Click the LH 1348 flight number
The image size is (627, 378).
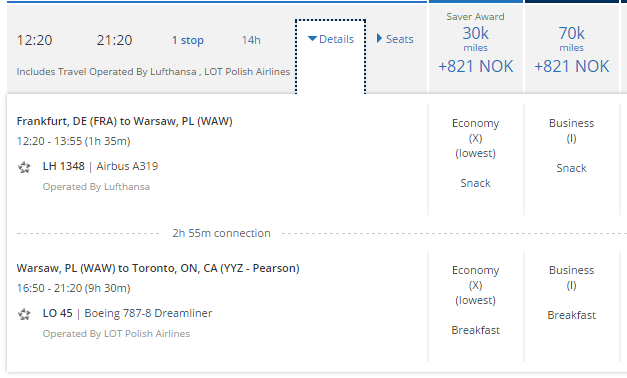tap(64, 166)
